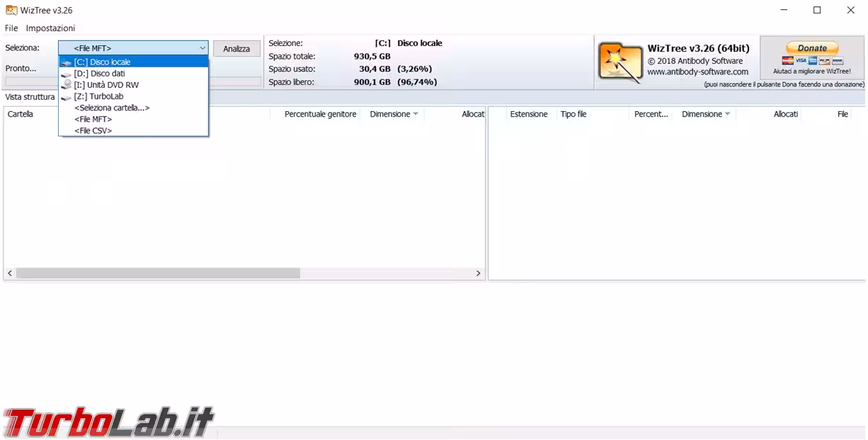
Task: Click the left arrow of horizontal scrollbar
Action: pos(10,273)
